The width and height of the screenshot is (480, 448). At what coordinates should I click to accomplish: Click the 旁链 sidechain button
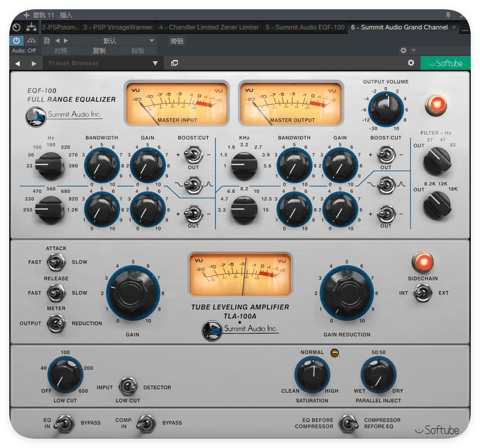click(x=177, y=41)
